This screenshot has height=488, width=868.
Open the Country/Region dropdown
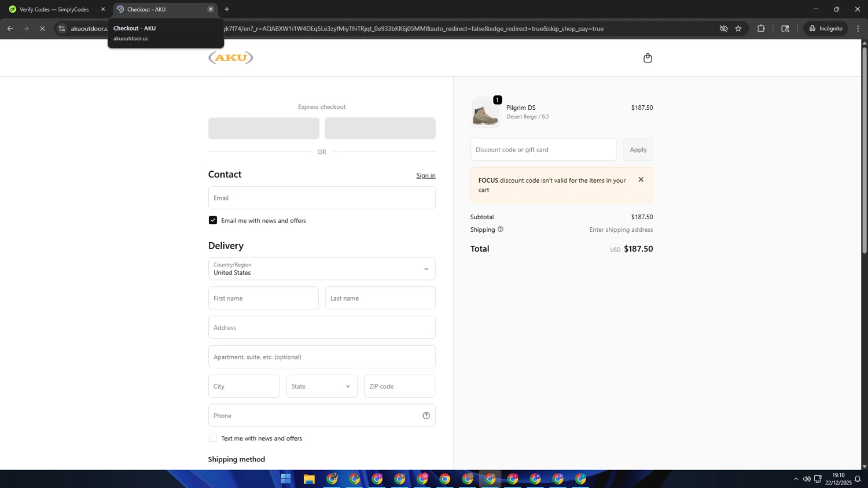click(322, 269)
